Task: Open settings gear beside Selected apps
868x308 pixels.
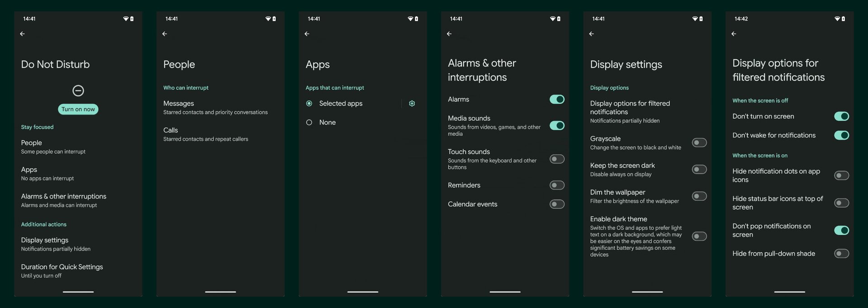Action: click(x=412, y=104)
